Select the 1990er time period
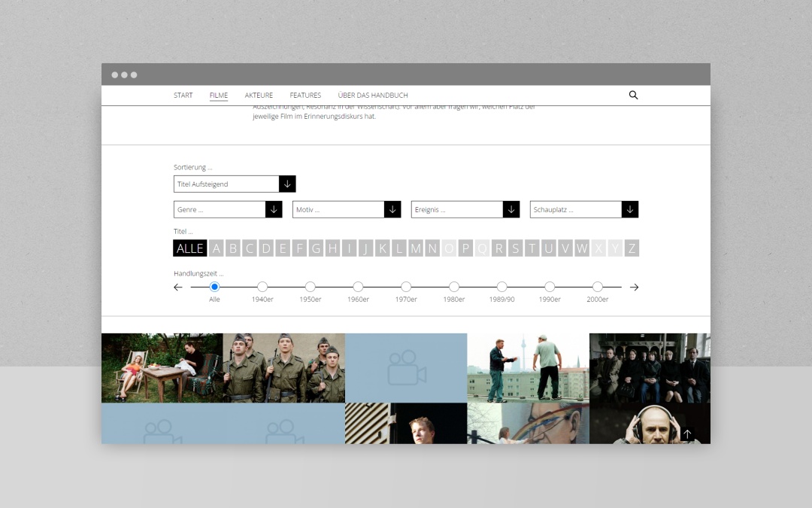812x508 pixels. 550,287
